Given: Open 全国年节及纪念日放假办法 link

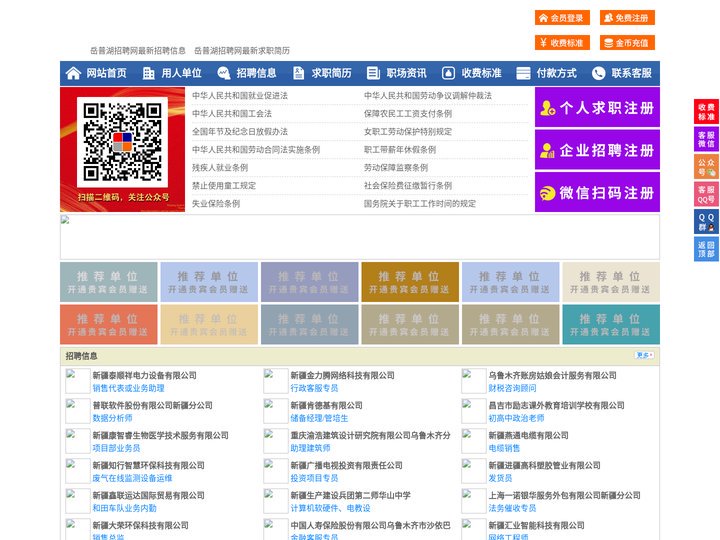Looking at the screenshot, I should coord(240,131).
